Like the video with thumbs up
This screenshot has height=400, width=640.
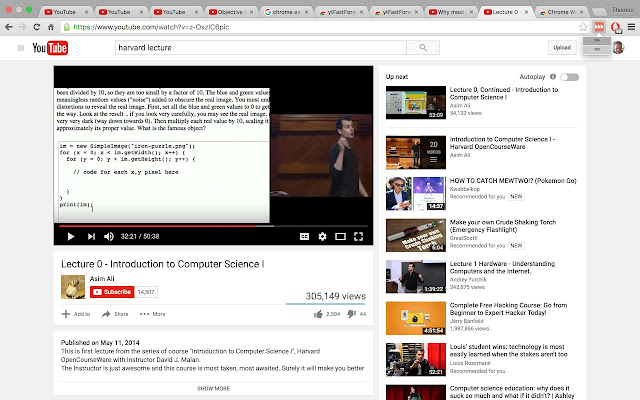(318, 314)
